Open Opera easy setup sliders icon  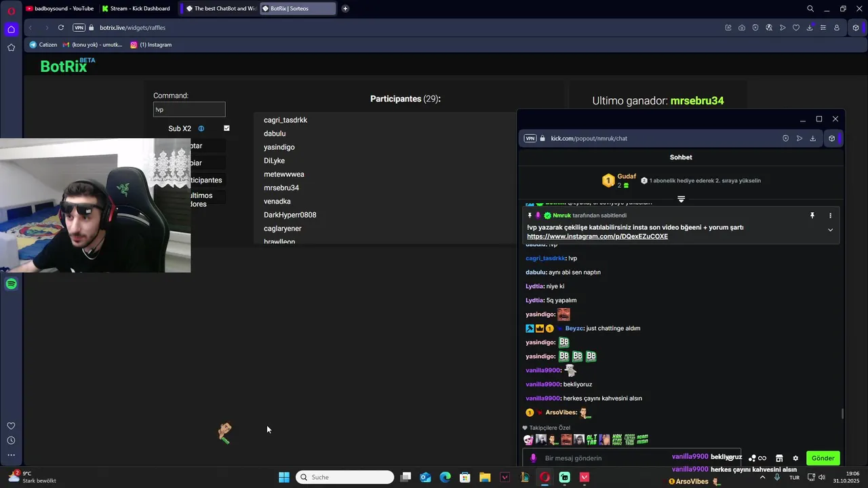823,28
